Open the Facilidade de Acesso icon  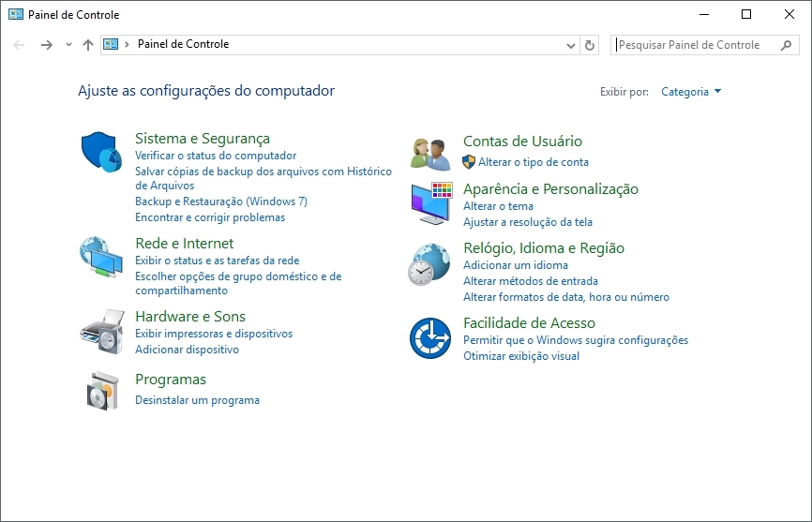click(430, 337)
